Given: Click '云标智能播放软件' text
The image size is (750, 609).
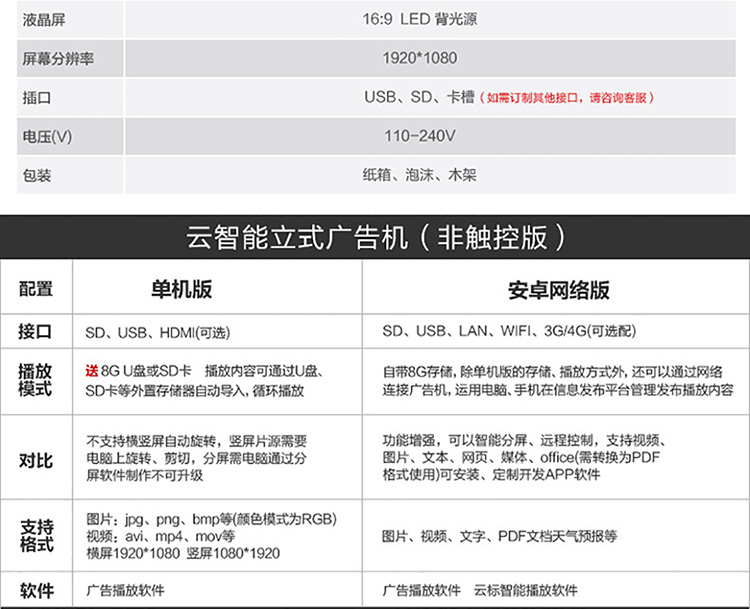Looking at the screenshot, I should [x=526, y=590].
